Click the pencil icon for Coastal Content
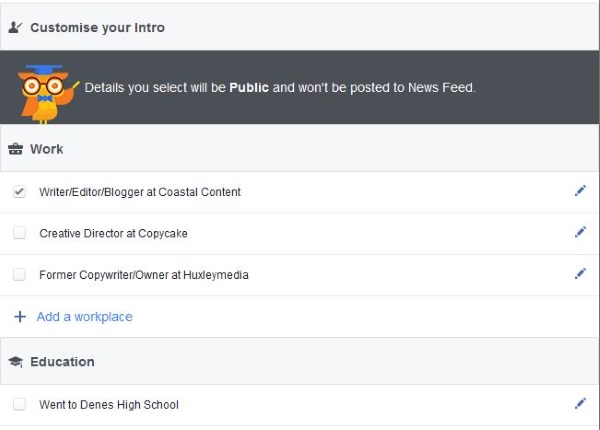 click(580, 191)
